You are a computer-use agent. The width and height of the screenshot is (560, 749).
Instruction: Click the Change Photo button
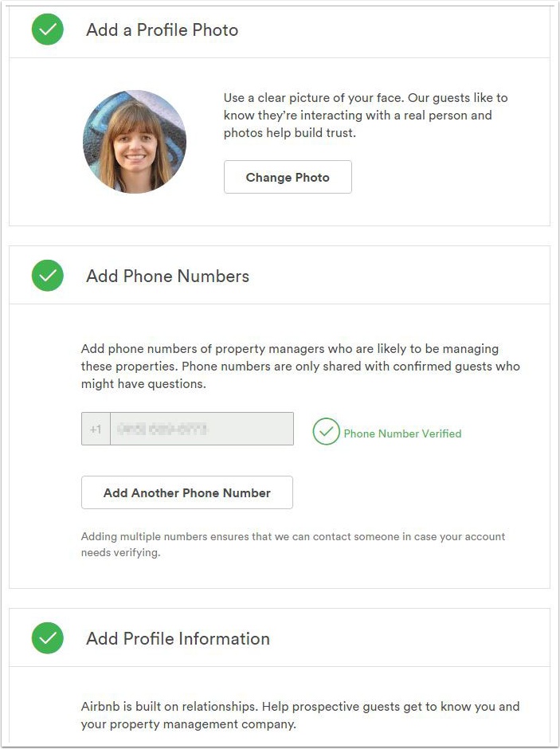[288, 177]
